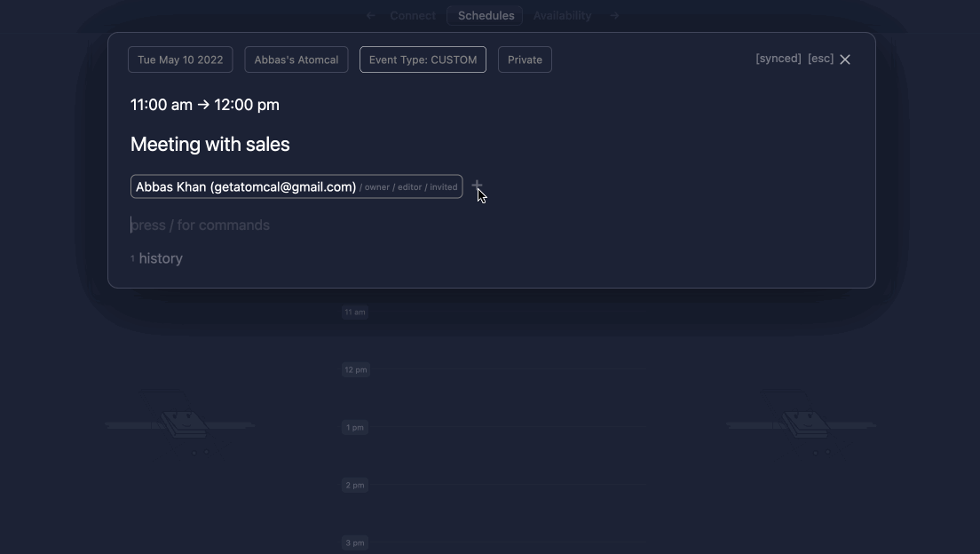Click the 12 pm time label

[x=356, y=369]
